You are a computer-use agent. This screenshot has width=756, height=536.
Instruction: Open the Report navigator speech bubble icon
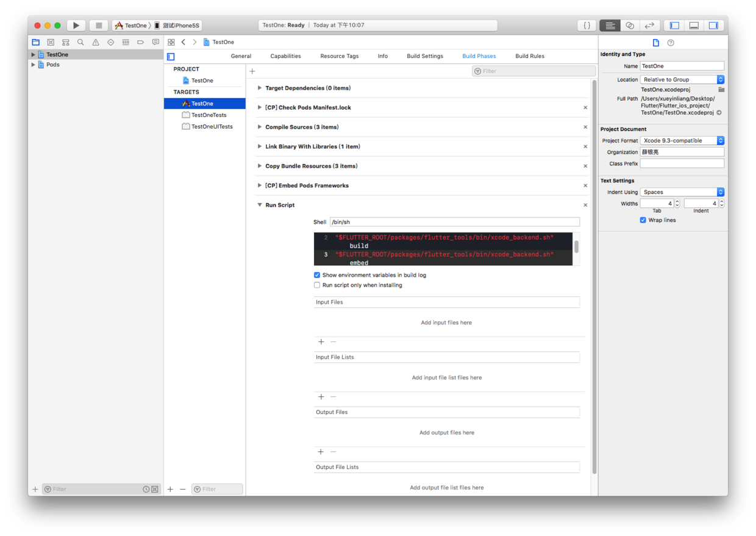tap(155, 42)
